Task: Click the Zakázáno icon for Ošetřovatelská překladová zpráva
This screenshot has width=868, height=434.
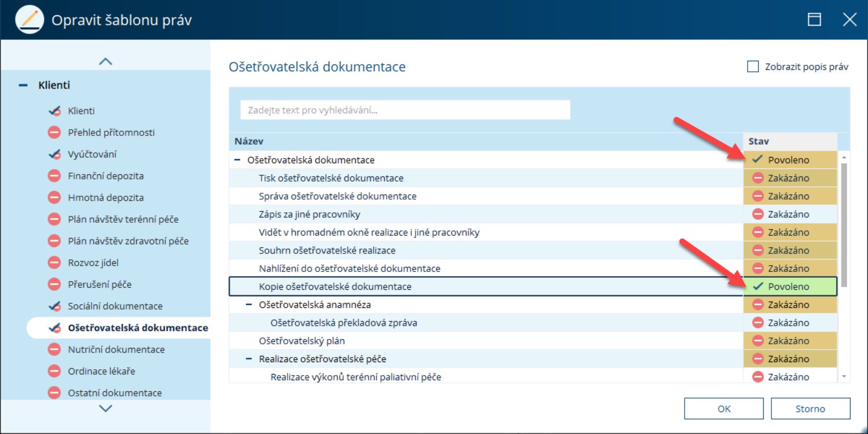Action: click(x=758, y=323)
